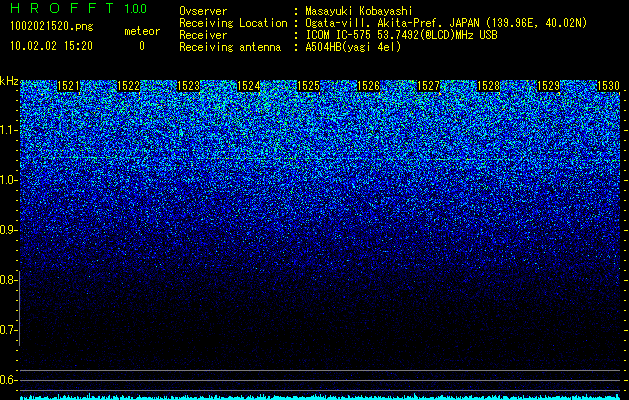
Task: Click the Receiving Location label
Action: (233, 23)
